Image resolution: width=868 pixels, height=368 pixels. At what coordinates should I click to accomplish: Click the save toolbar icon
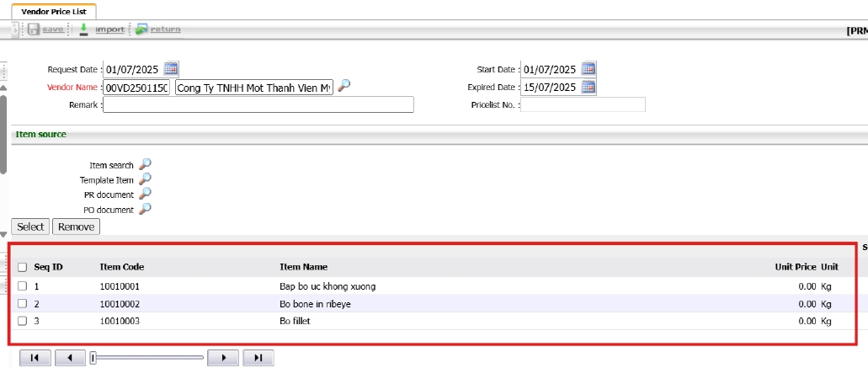34,29
